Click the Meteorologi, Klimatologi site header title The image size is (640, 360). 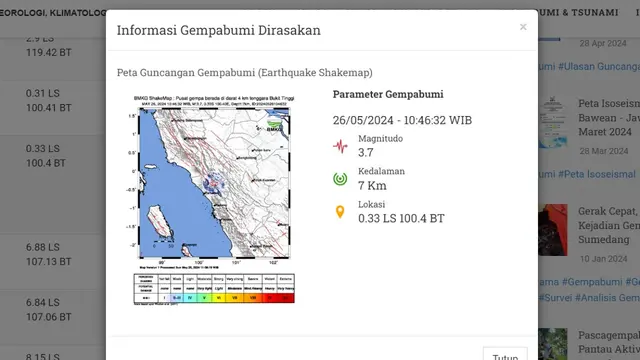point(53,13)
